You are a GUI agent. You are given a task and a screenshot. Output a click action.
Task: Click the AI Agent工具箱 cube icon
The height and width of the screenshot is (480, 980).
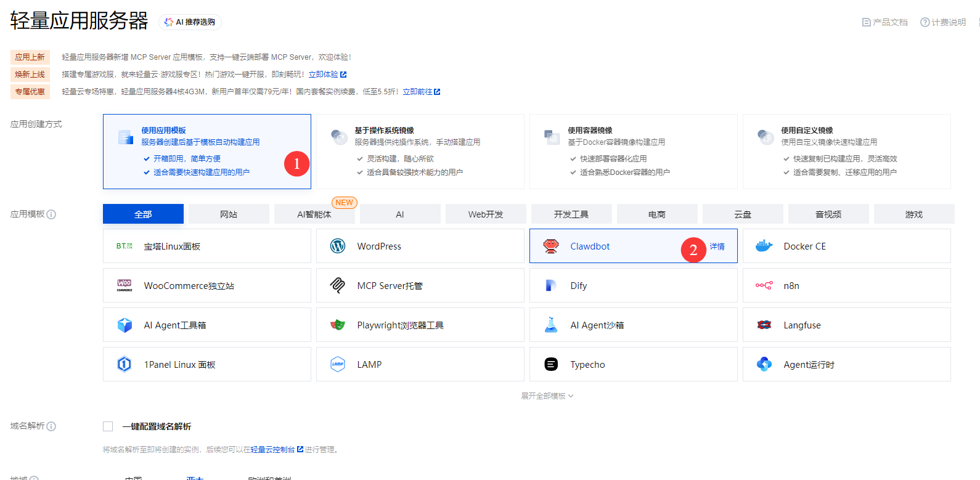pyautogui.click(x=125, y=325)
